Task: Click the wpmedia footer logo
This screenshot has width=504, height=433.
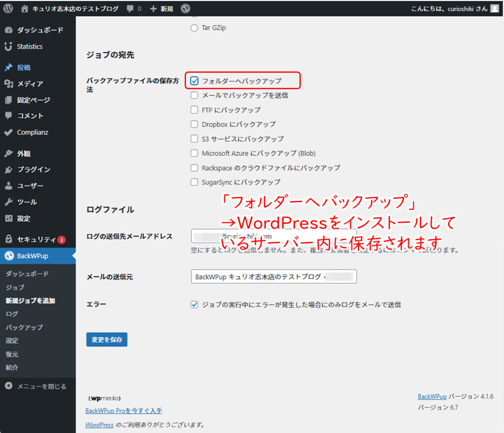Action: pyautogui.click(x=105, y=398)
